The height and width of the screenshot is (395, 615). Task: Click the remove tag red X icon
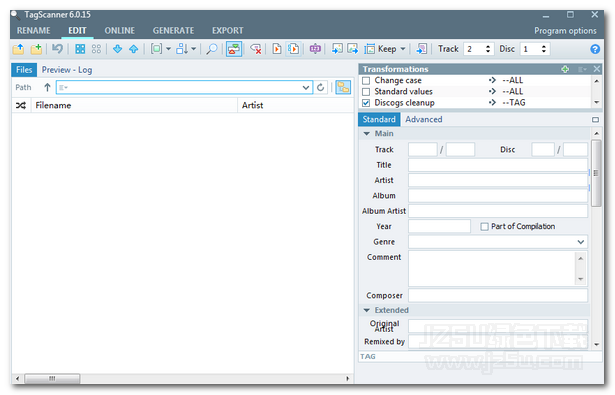click(256, 49)
